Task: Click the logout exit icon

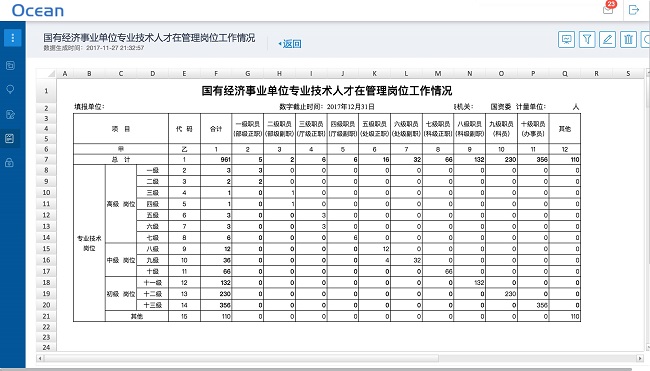Action: pos(634,10)
